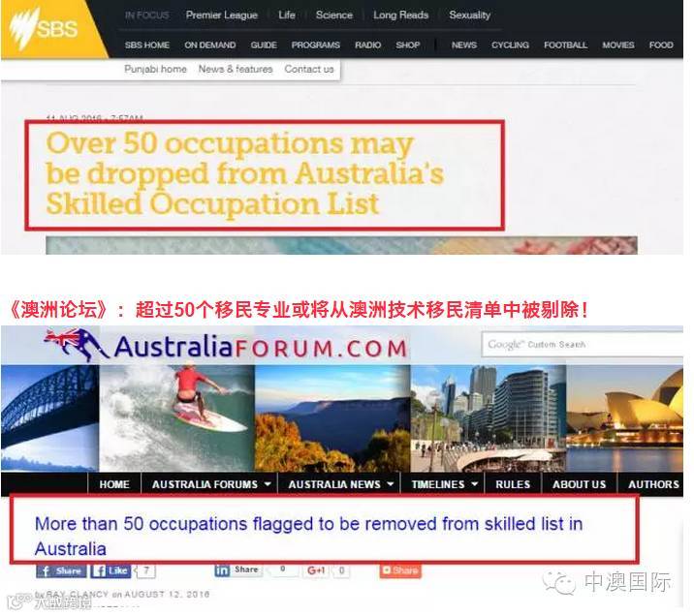Open the Life section link
The width and height of the screenshot is (694, 616).
(x=287, y=15)
